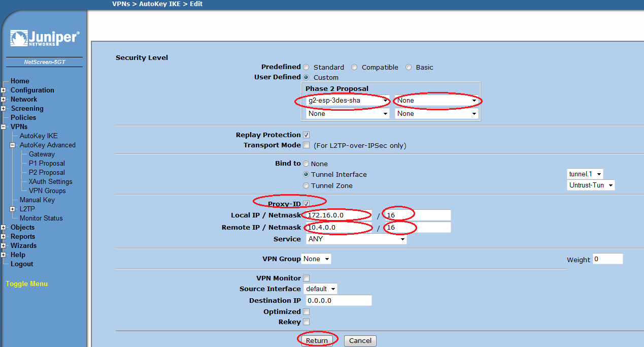Click the Return button
Viewport: 644px width, 347px height.
[x=317, y=340]
